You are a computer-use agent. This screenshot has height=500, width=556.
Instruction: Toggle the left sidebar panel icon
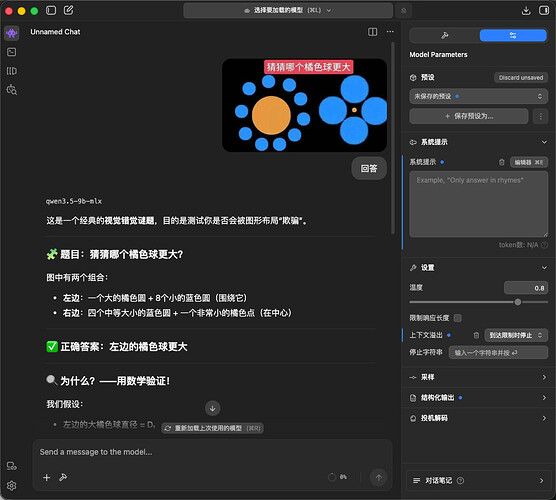[x=51, y=10]
